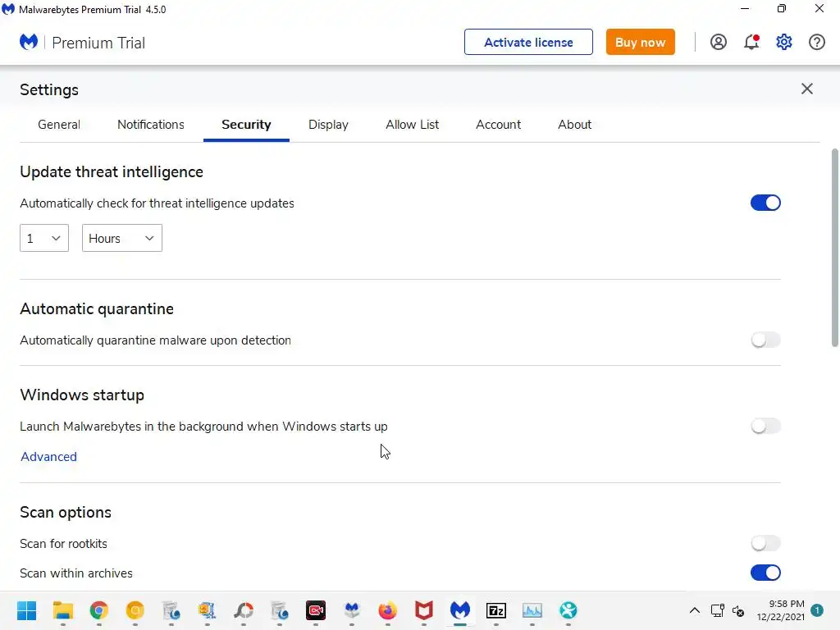Open the About tab
This screenshot has width=840, height=630.
(574, 125)
